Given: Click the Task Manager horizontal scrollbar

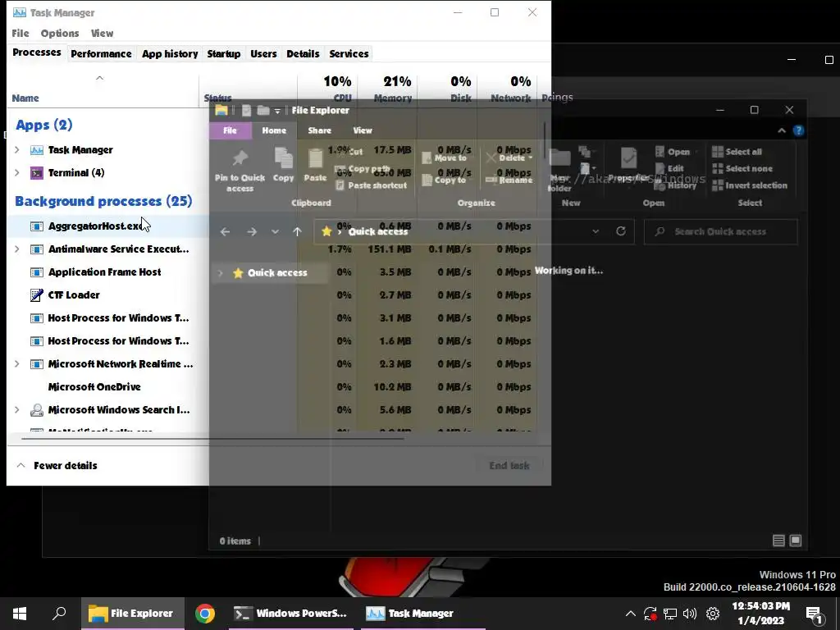Looking at the screenshot, I should click(212, 438).
